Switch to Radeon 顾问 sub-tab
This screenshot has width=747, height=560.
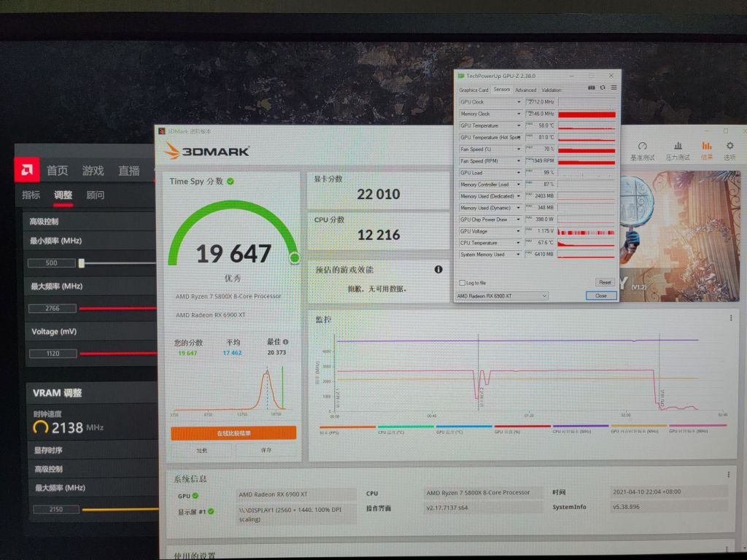click(96, 195)
